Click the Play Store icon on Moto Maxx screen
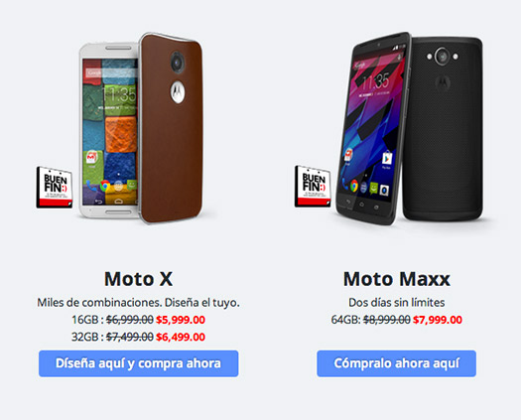This screenshot has width=521, height=420. [x=386, y=158]
